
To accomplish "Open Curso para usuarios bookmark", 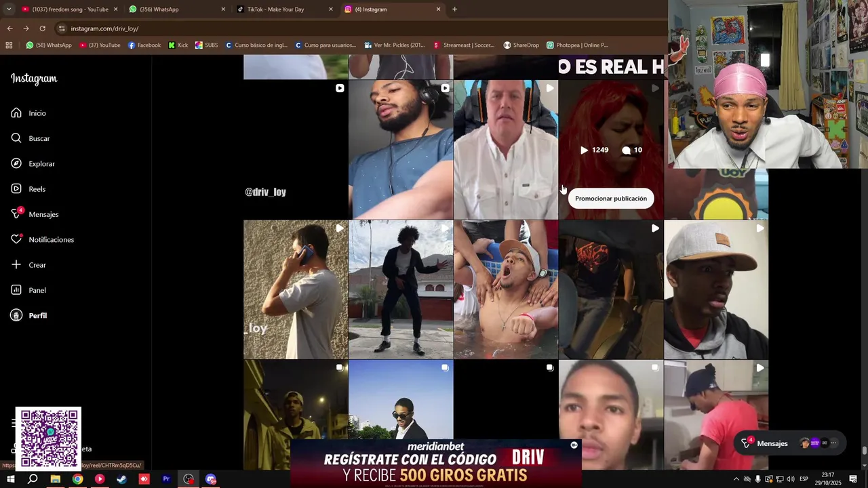I will tap(325, 45).
